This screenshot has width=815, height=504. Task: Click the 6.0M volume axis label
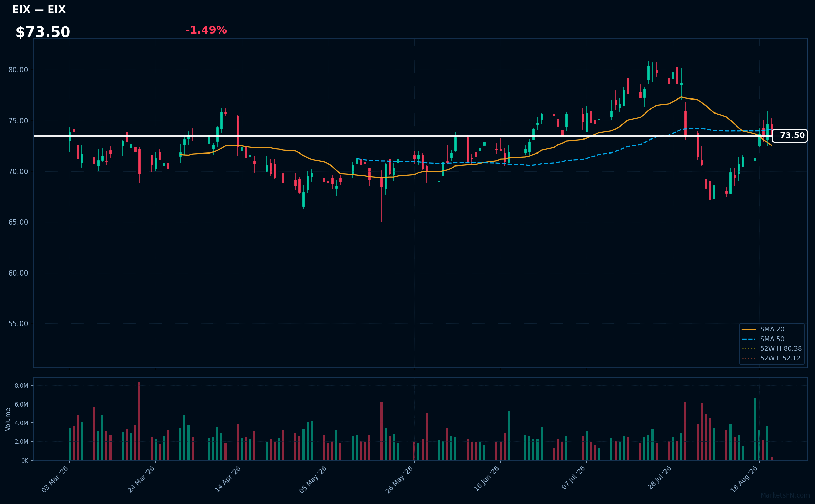click(x=21, y=404)
